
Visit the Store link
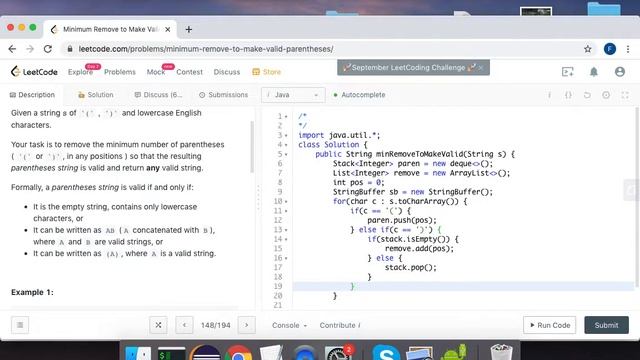pos(267,72)
